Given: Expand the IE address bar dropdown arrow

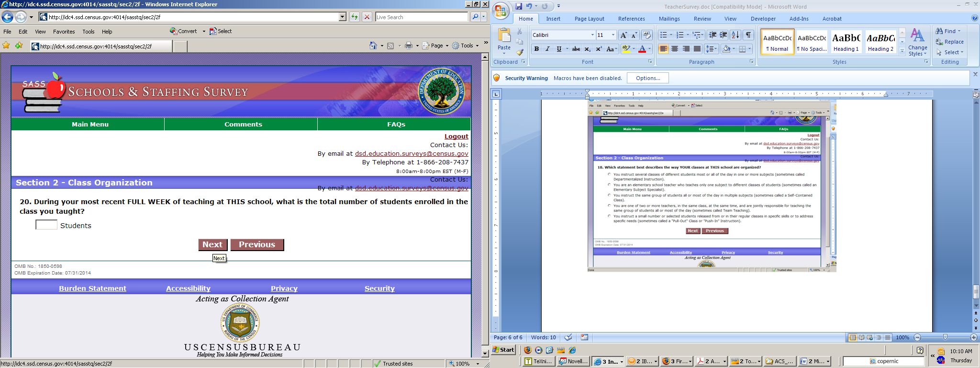Looking at the screenshot, I should click(342, 17).
